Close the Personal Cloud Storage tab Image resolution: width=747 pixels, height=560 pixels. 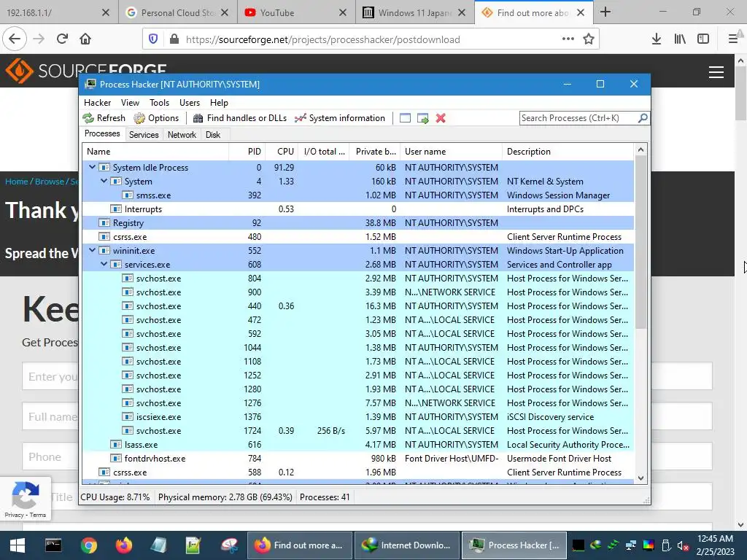point(225,12)
